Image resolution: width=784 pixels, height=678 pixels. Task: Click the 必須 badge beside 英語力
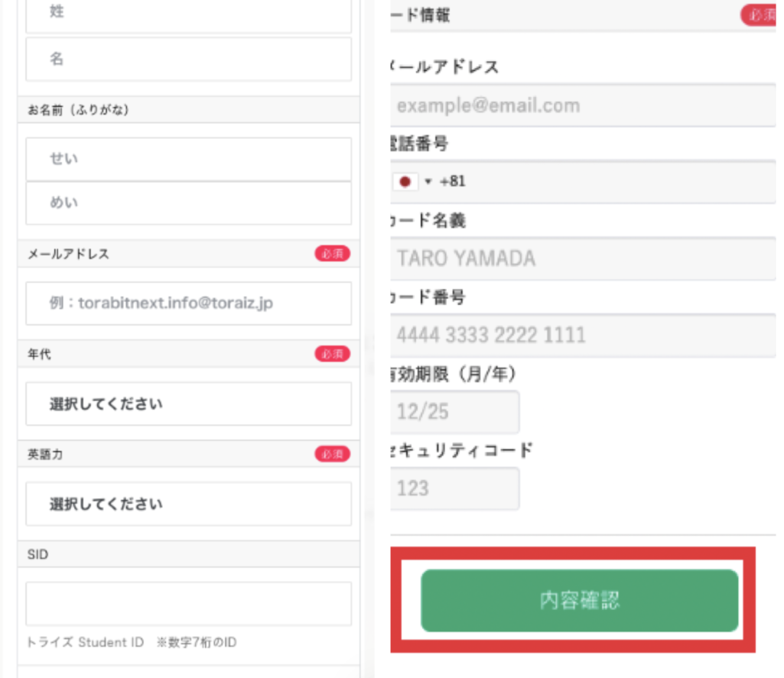332,454
